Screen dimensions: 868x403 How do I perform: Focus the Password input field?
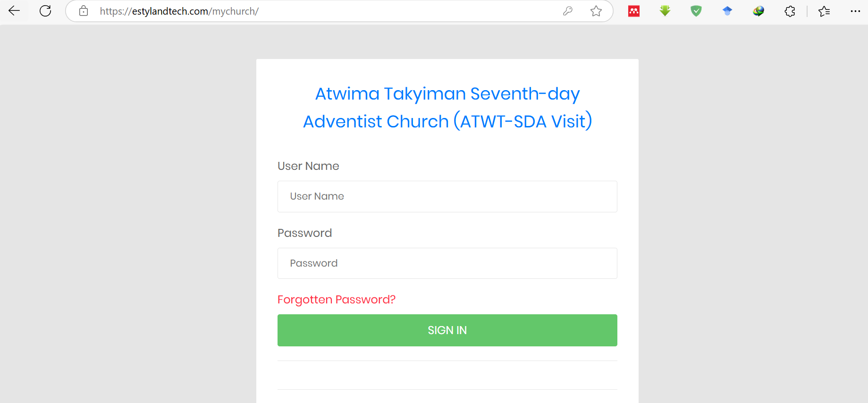click(447, 263)
